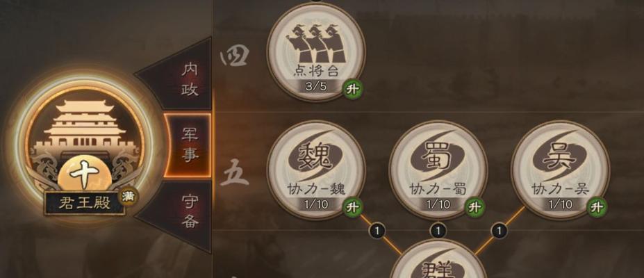Viewport: 644px width, 278px height.
Task: Select the 协力-蜀 skill icon
Action: tap(438, 170)
